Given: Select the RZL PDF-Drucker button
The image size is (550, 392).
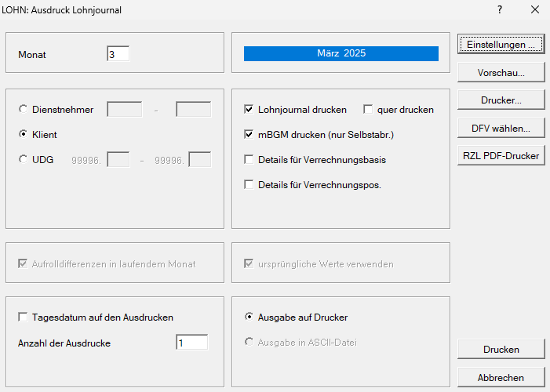Looking at the screenshot, I should click(x=501, y=156).
